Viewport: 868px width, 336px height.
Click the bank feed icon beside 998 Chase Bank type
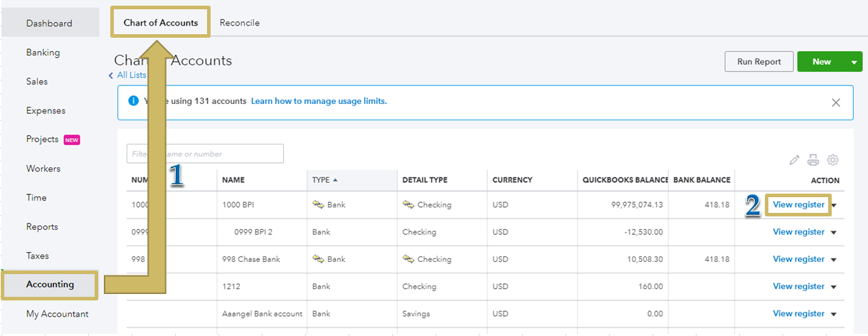click(x=319, y=259)
